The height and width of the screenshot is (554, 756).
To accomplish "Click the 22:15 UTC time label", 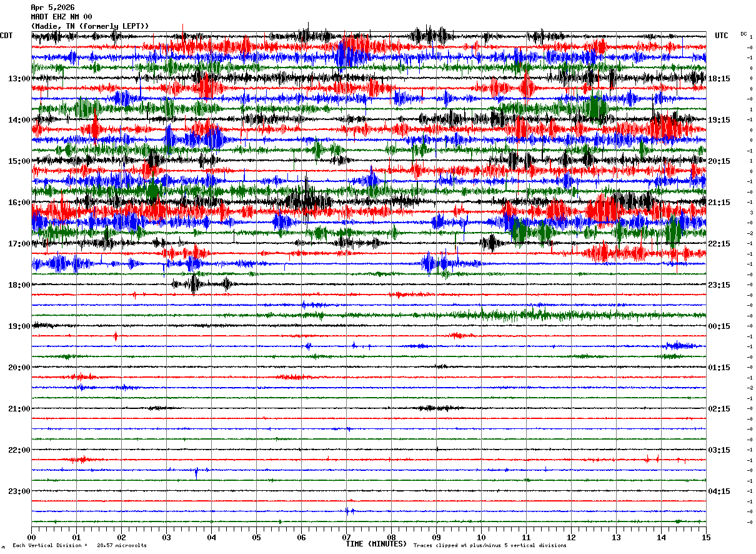I will [x=719, y=244].
